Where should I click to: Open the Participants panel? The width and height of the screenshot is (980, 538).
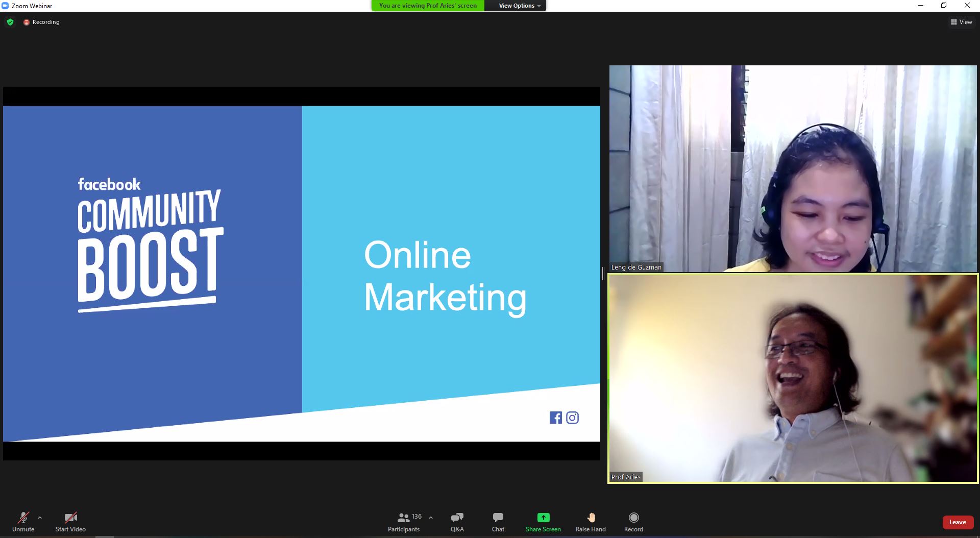[404, 522]
